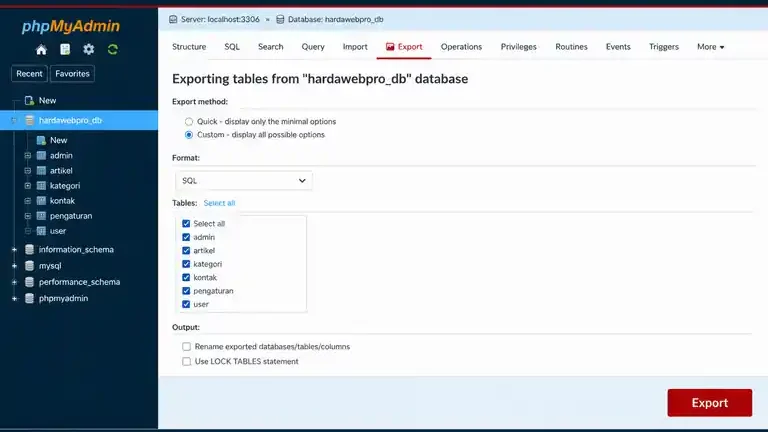
Task: Select the Custom export method radio button
Action: (189, 135)
